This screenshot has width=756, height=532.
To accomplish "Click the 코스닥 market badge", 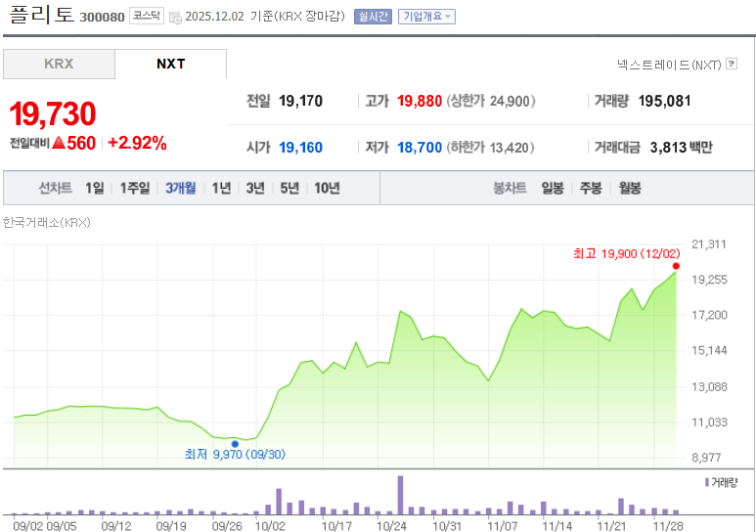I will 147,16.
